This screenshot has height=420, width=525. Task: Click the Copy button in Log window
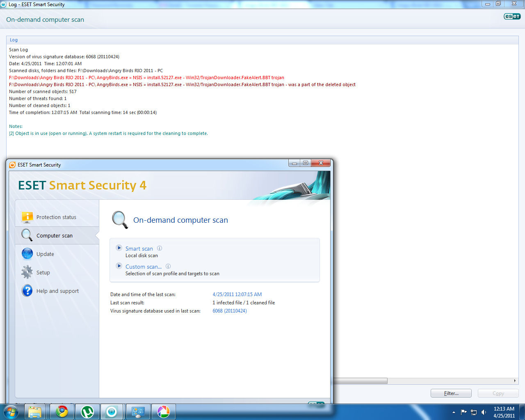[498, 393]
